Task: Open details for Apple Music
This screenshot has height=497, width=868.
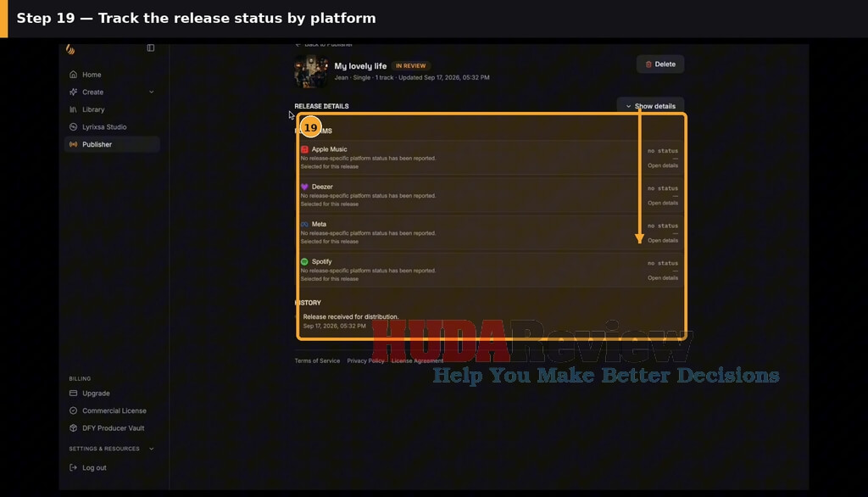Action: tap(663, 165)
